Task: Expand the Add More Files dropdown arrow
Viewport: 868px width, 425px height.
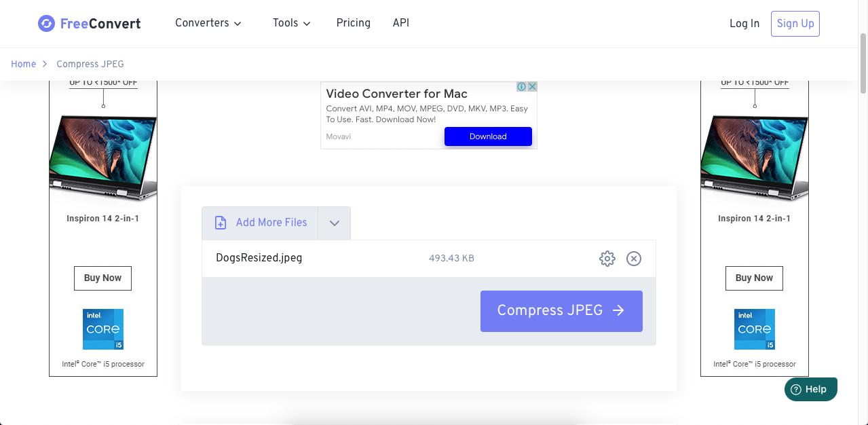Action: [334, 223]
